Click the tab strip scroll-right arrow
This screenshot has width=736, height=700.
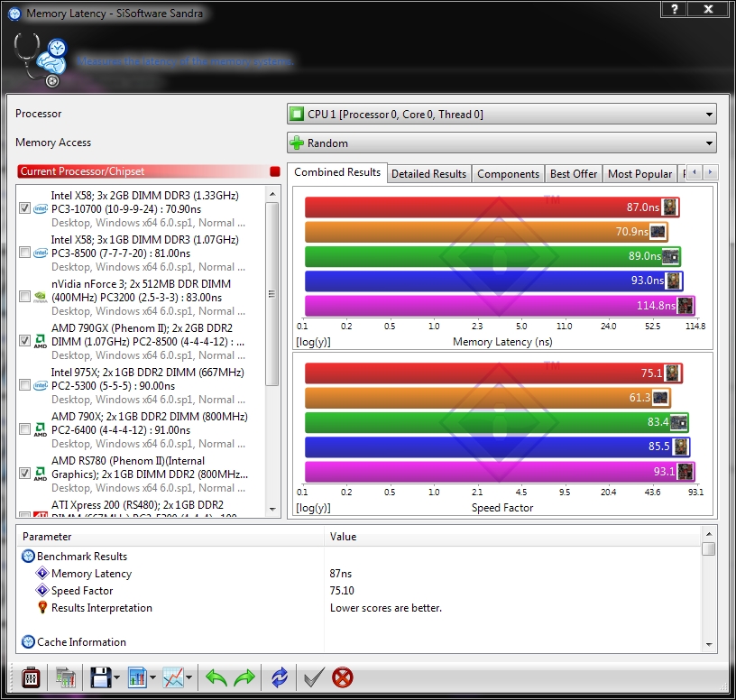pyautogui.click(x=710, y=172)
